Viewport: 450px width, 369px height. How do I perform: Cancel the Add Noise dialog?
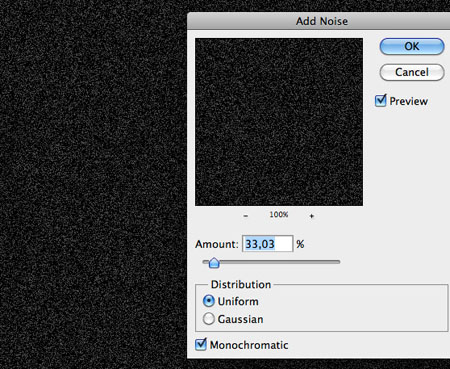(x=412, y=72)
